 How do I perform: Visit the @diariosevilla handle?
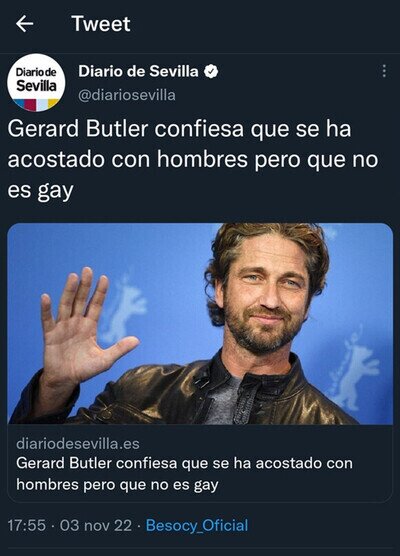127,95
